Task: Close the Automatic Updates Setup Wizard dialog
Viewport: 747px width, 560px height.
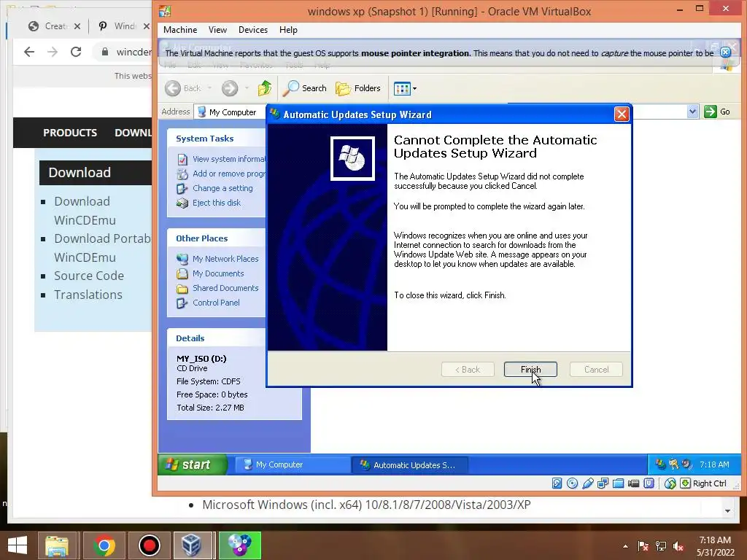Action: (x=622, y=114)
